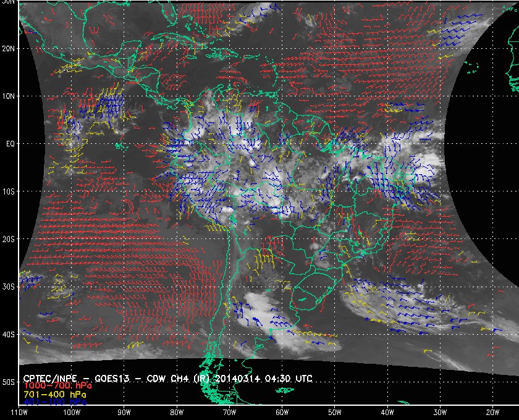
Task: Click the 30W longitude label
Action: click(440, 413)
